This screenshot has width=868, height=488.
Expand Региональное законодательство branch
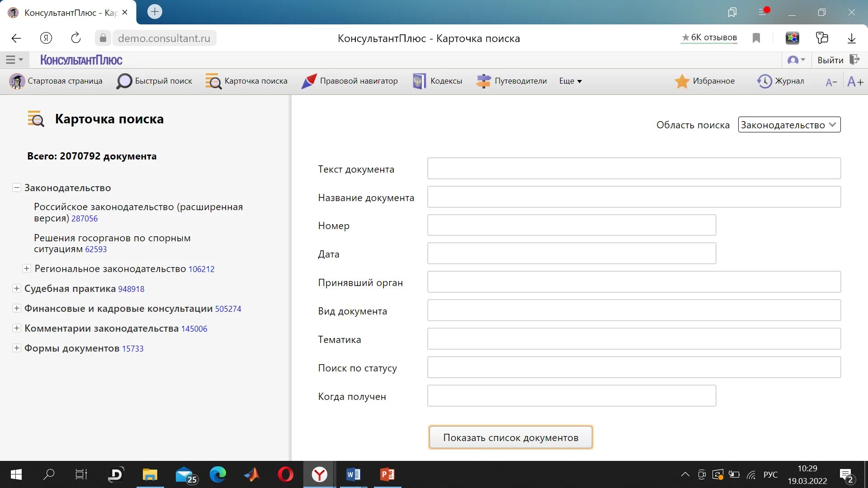click(x=27, y=268)
